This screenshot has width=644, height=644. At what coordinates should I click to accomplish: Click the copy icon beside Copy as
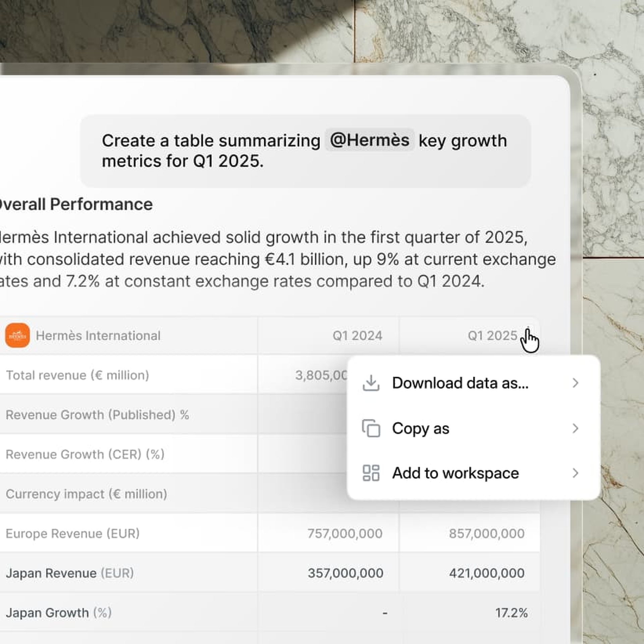(371, 428)
